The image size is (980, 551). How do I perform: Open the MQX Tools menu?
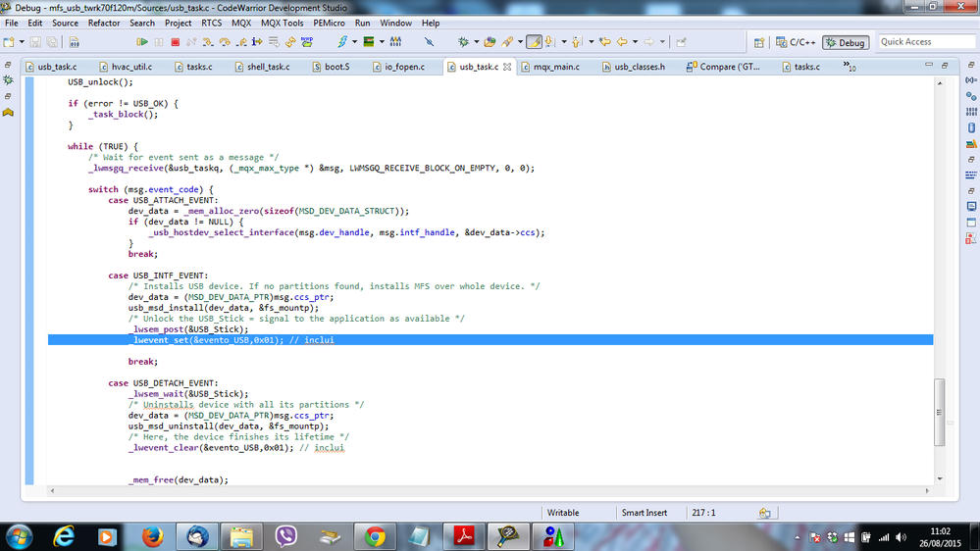(x=282, y=24)
